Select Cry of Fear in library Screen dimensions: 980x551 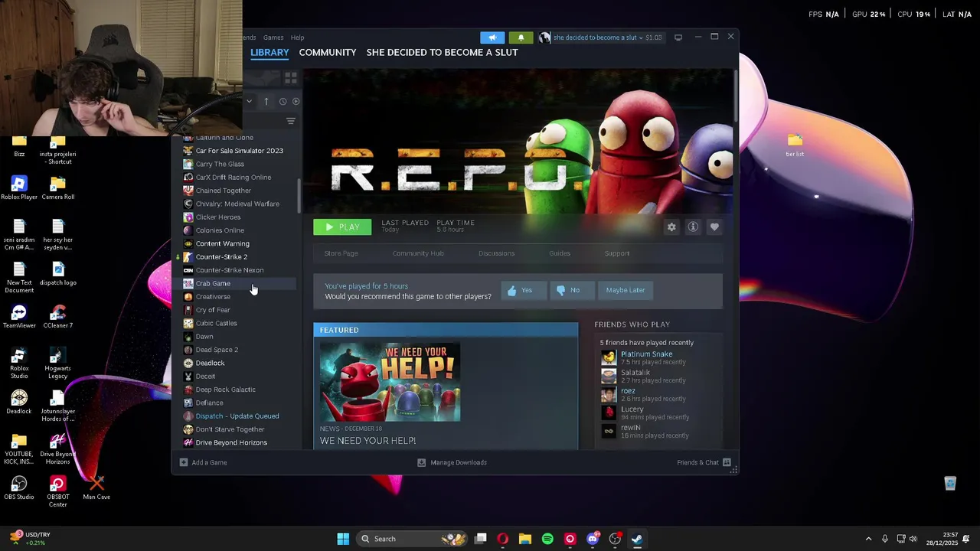[239, 310]
